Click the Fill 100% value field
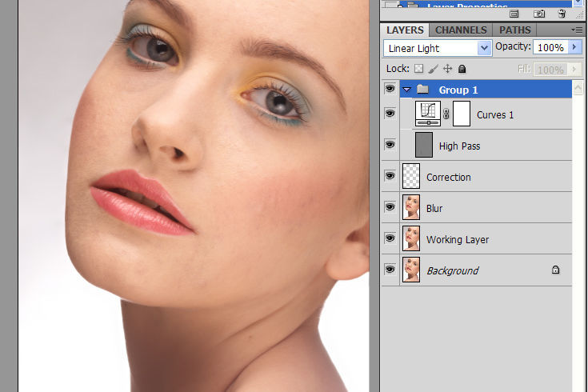Screen dimensions: 588x392 (550, 70)
